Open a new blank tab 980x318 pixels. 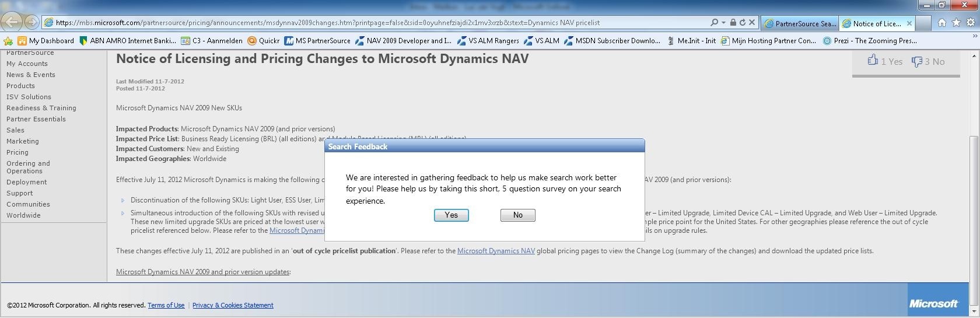pos(923,23)
